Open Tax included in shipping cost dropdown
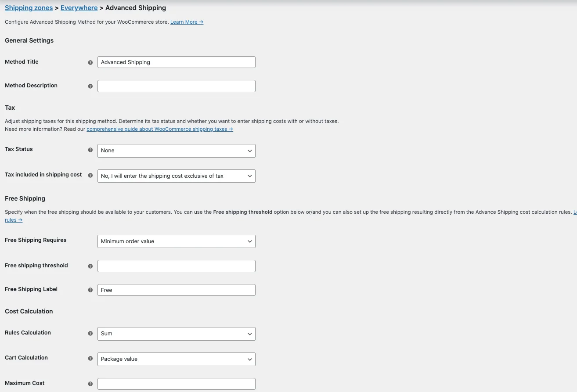Screen dimensions: 577x392 [176, 176]
